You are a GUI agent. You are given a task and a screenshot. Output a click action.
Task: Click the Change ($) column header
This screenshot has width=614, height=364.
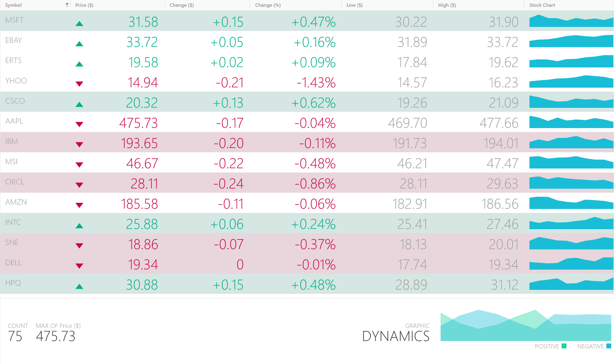[x=182, y=5]
